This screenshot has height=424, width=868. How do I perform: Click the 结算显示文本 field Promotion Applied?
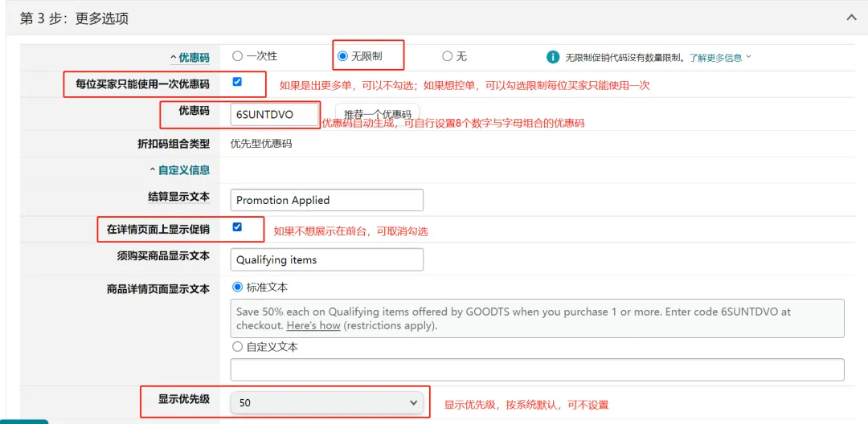(326, 200)
